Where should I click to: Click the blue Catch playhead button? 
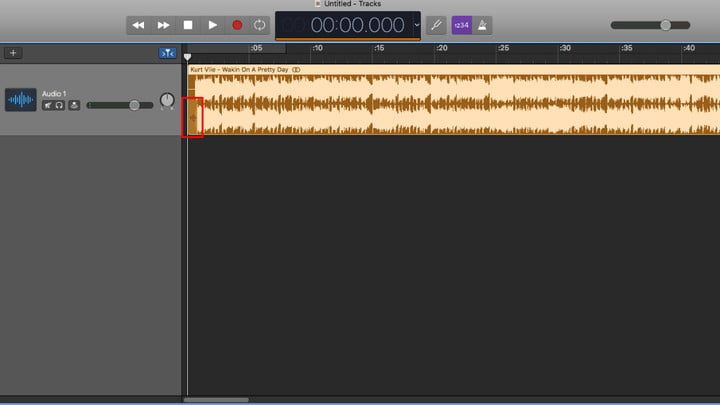(167, 53)
